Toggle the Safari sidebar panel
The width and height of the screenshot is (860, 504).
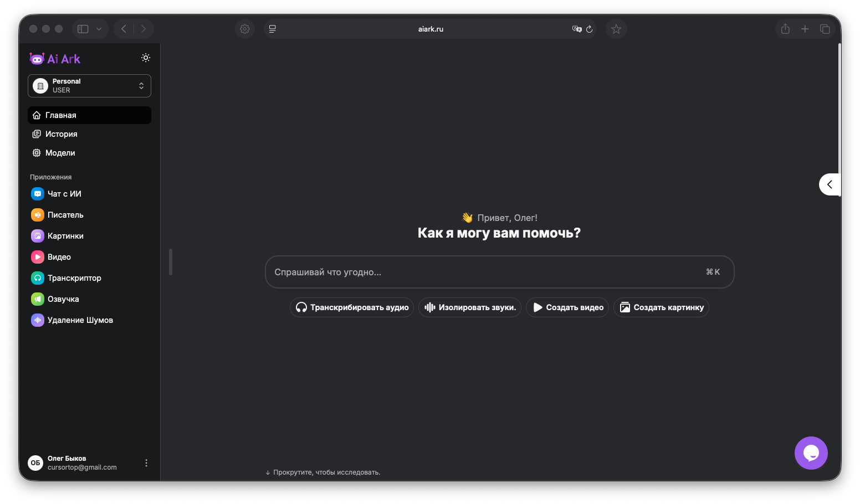tap(83, 29)
